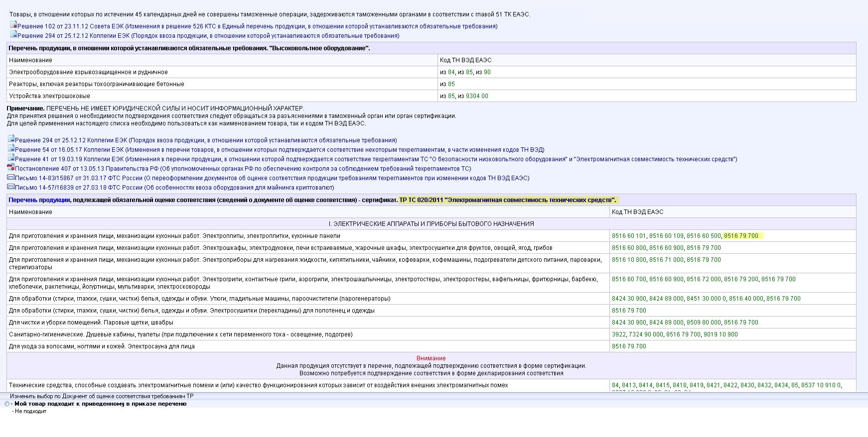Click 'Примечание.' bold label
This screenshot has height=437, width=868.
pos(25,108)
